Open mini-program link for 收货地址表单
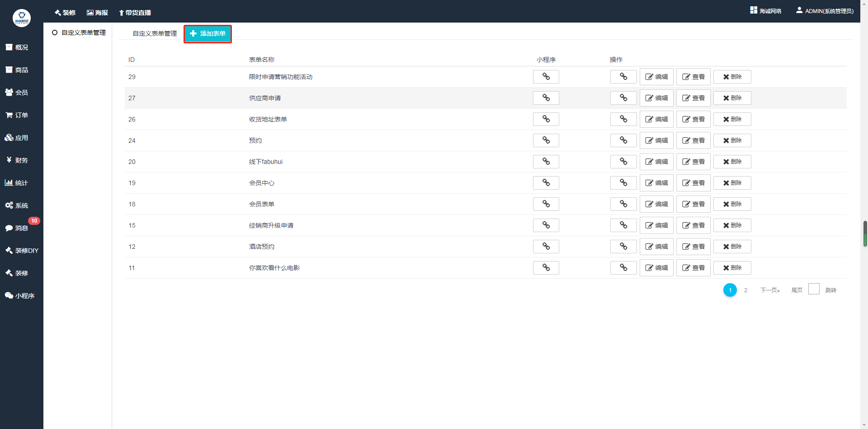 tap(546, 119)
